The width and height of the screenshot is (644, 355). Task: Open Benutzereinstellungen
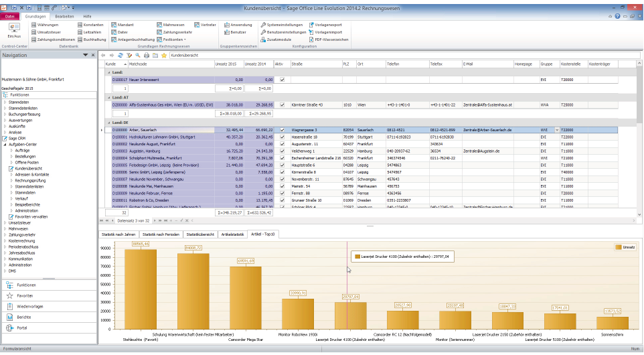283,32
